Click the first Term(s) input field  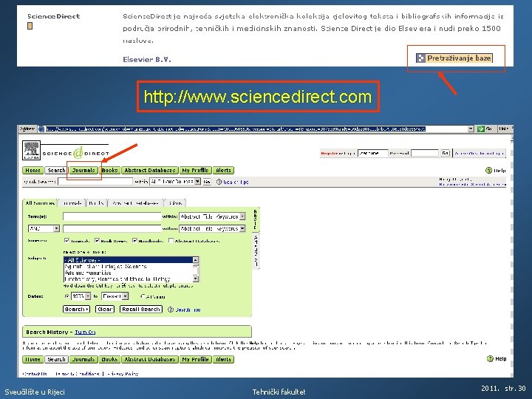[x=112, y=216]
